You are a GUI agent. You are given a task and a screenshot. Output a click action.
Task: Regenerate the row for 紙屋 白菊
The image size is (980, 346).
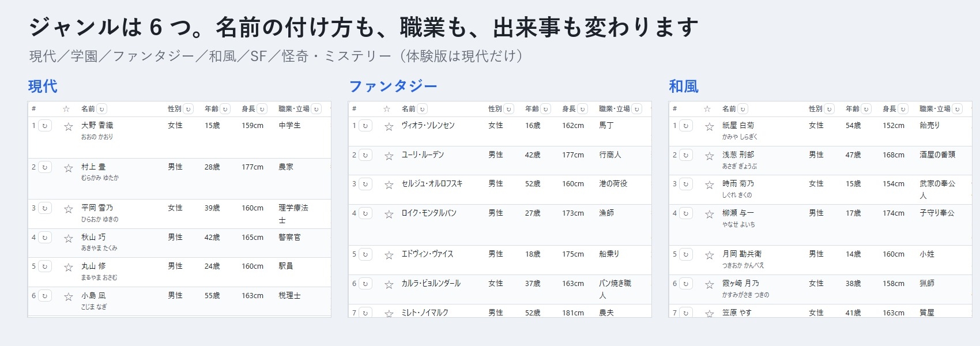click(686, 126)
